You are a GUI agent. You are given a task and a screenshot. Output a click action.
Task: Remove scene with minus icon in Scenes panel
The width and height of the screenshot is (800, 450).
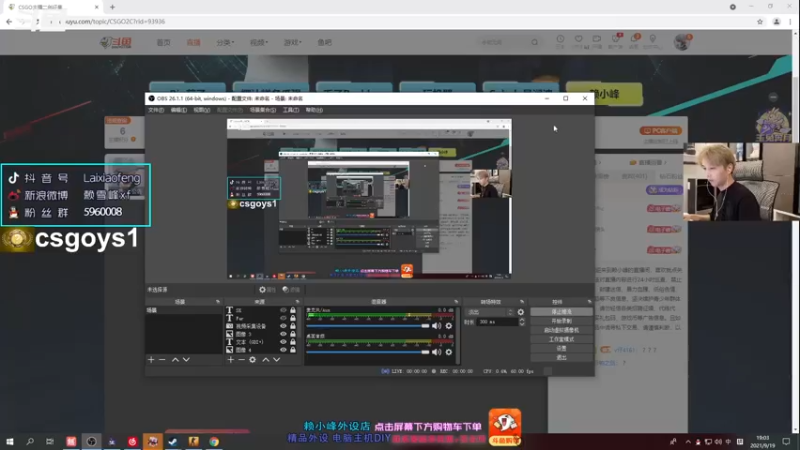(x=162, y=360)
